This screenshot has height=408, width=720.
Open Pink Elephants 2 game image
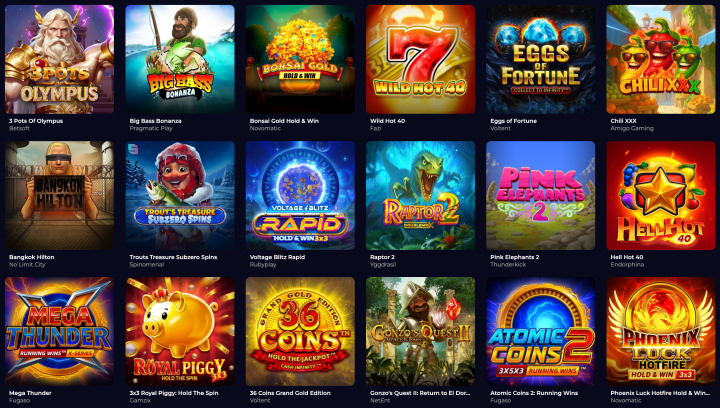[540, 196]
